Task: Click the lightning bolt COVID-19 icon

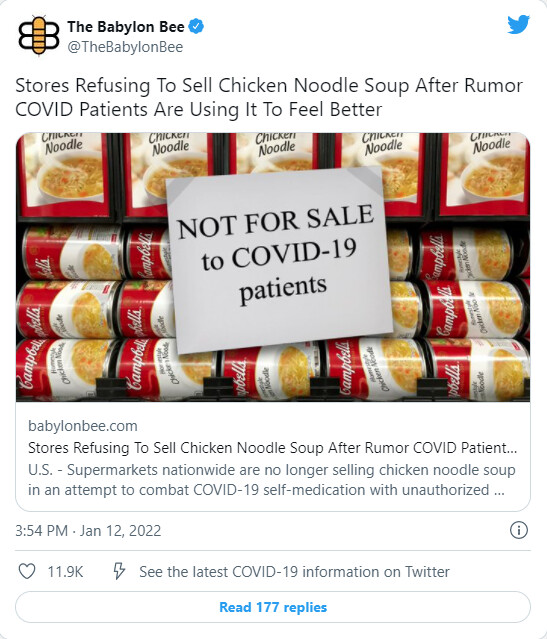Action: click(119, 571)
